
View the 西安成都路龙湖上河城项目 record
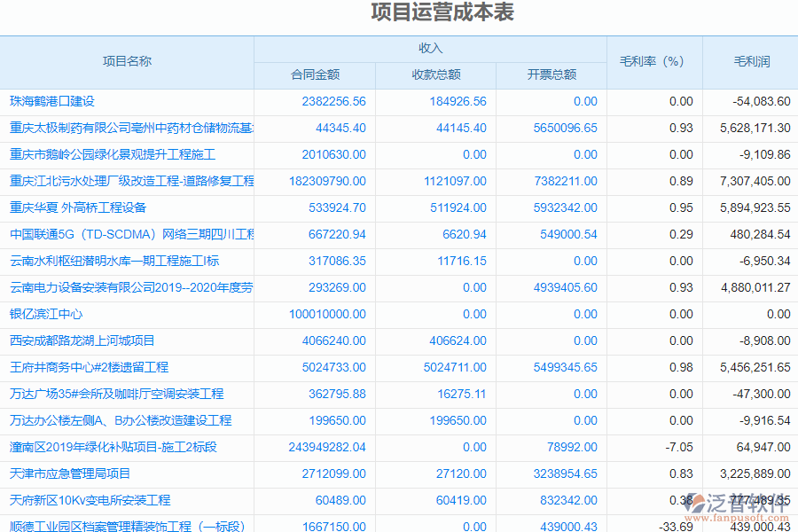click(74, 340)
